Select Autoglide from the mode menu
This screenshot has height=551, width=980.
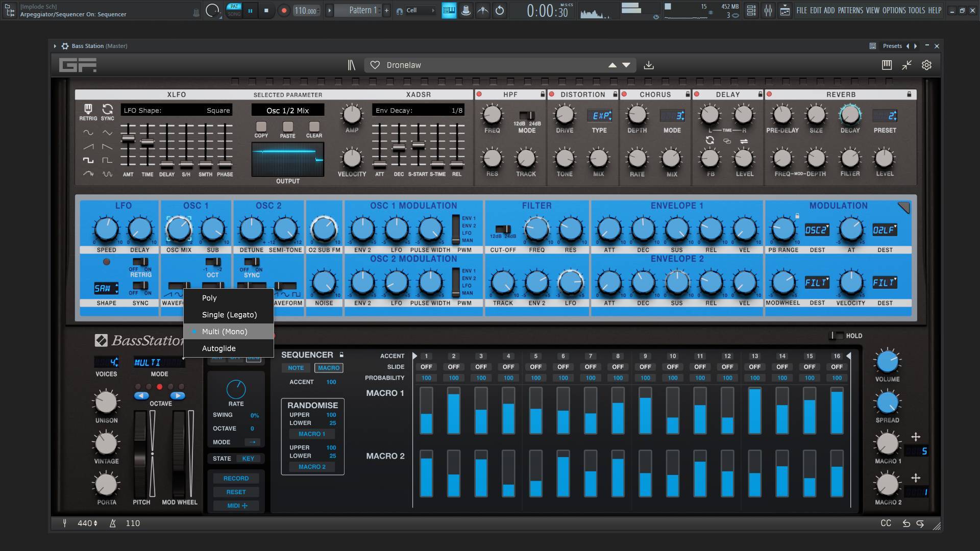click(x=229, y=348)
